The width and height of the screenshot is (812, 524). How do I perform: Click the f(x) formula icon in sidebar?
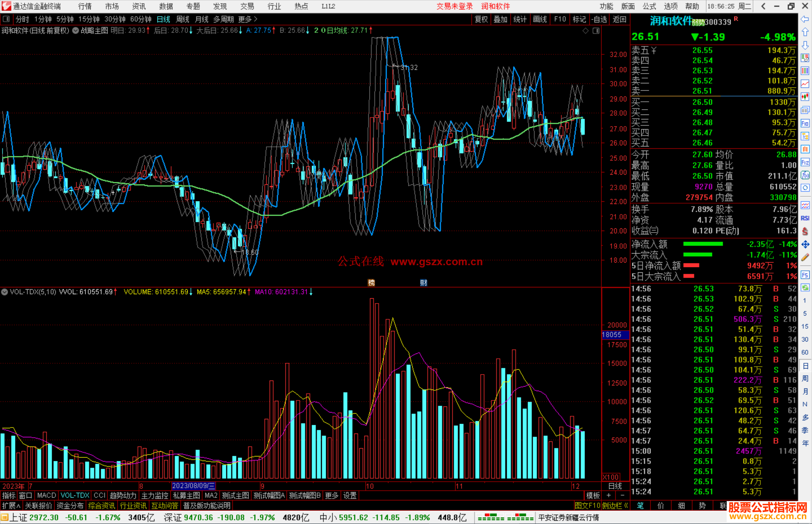805,175
